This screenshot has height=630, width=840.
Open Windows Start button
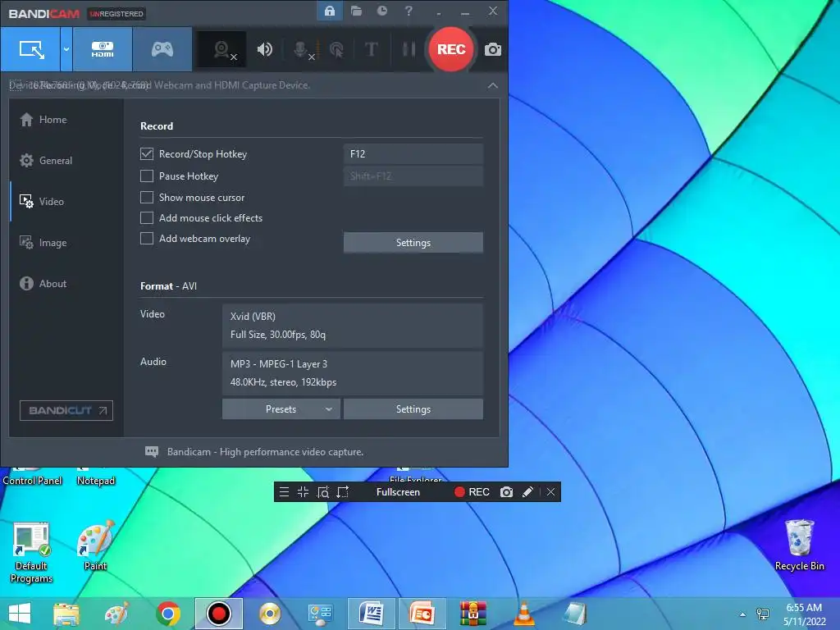(x=20, y=614)
